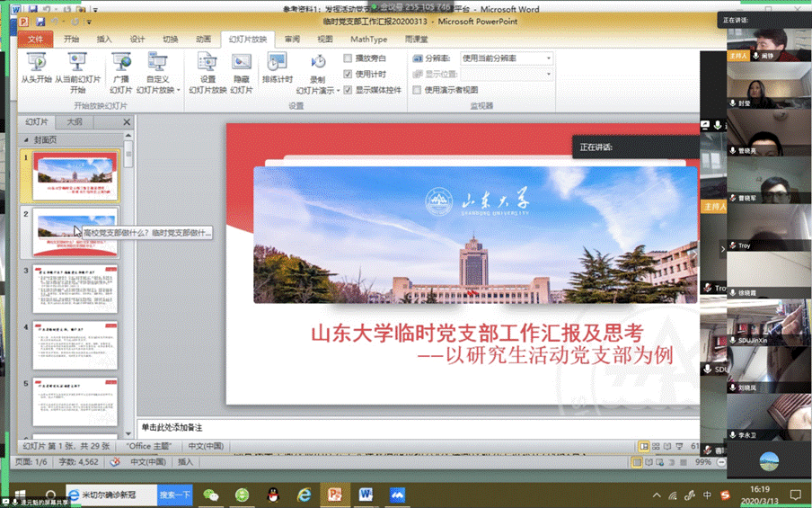Select slide 3 thumbnail in the slide panel
The image size is (812, 508).
tap(75, 289)
